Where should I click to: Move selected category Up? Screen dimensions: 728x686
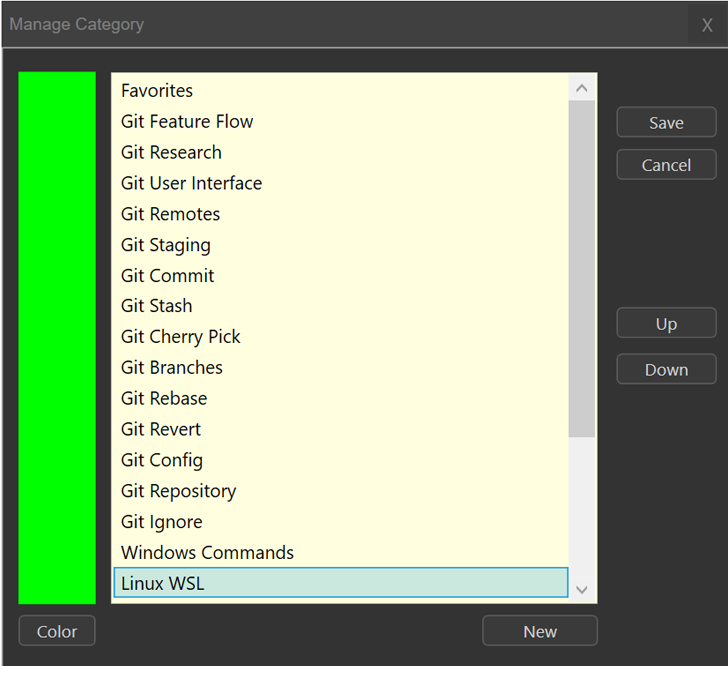coord(666,324)
